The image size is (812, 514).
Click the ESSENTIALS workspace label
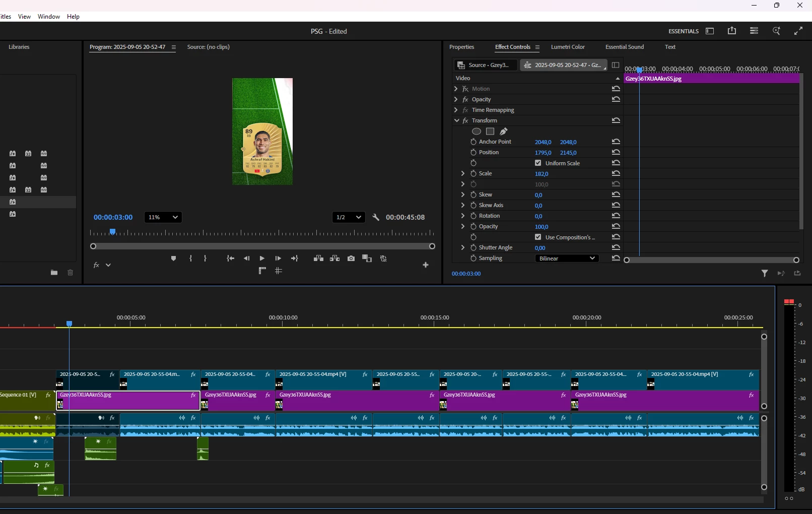pos(684,31)
